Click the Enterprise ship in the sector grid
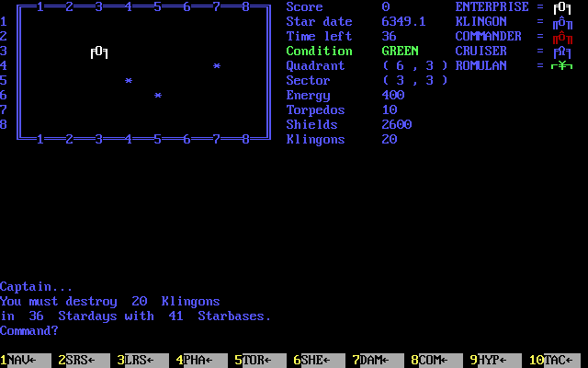The height and width of the screenshot is (368, 588). (99, 52)
